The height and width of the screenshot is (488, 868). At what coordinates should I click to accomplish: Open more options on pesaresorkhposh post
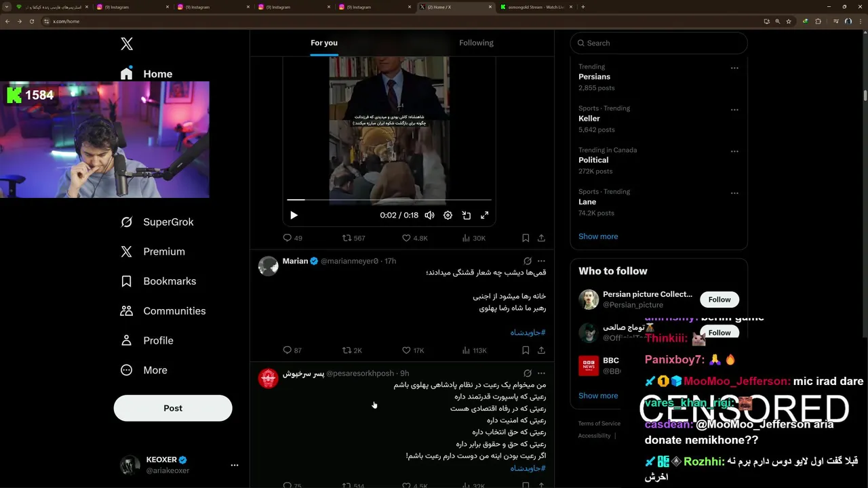[541, 373]
